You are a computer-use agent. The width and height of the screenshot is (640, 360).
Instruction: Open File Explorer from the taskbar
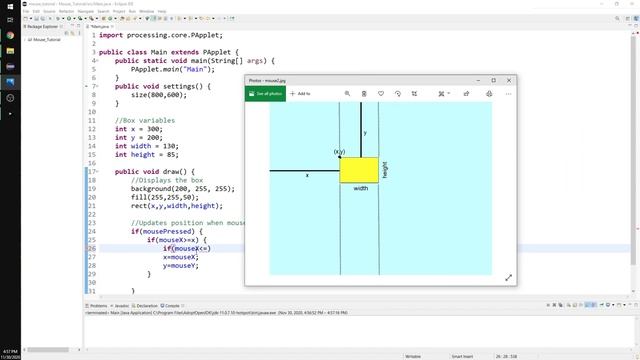(x=10, y=51)
